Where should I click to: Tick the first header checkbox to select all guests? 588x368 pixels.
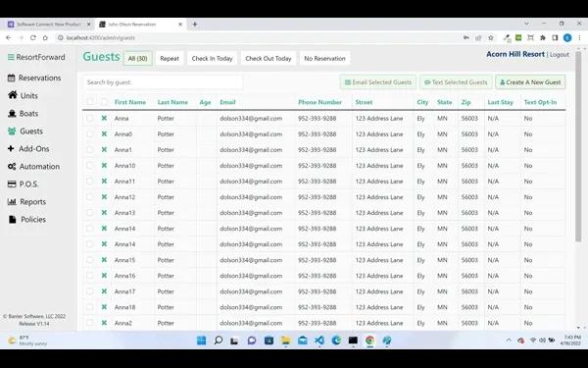click(x=89, y=101)
